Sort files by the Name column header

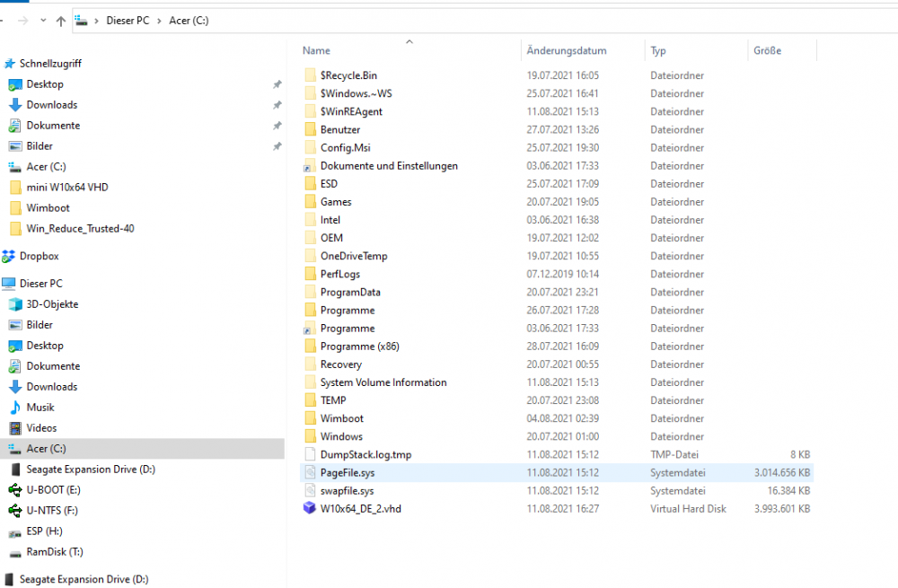click(316, 51)
